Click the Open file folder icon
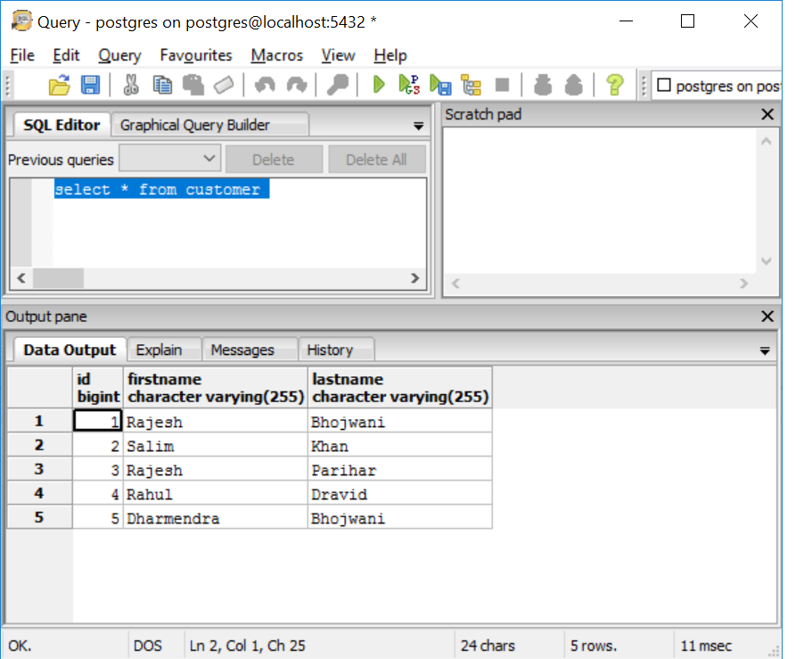Screen dimensions: 812x659 pyautogui.click(x=59, y=85)
